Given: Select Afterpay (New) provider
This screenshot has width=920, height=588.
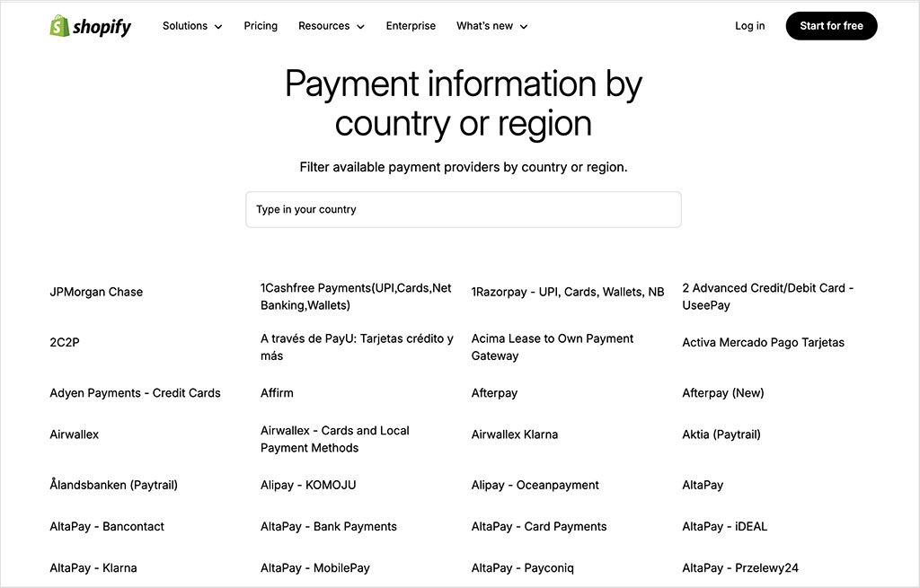Looking at the screenshot, I should [723, 393].
